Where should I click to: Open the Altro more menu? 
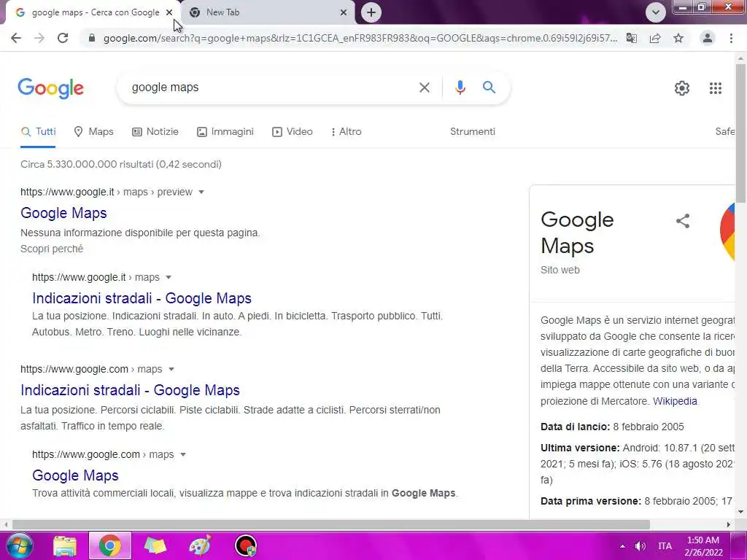(x=347, y=132)
